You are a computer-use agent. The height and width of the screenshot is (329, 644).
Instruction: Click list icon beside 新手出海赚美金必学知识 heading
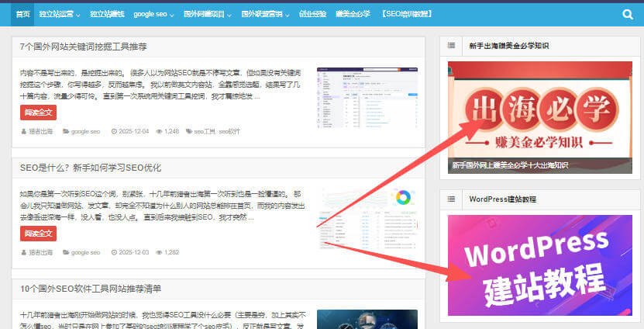tap(451, 47)
